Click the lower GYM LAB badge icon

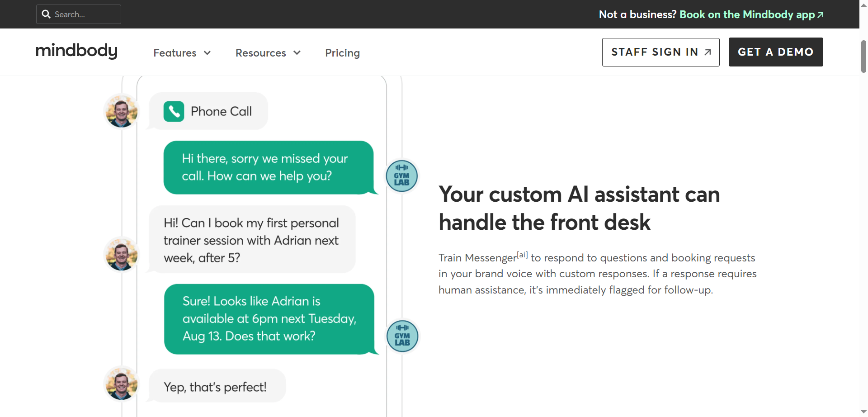[401, 336]
